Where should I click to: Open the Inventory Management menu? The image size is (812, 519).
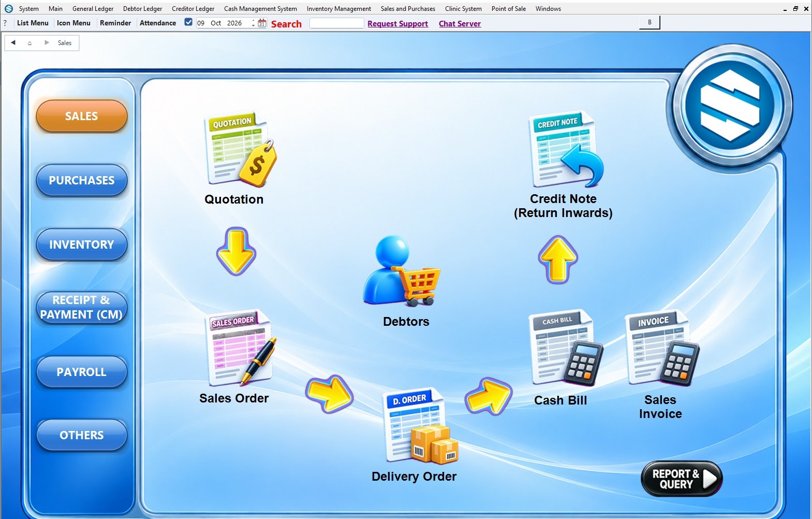338,9
